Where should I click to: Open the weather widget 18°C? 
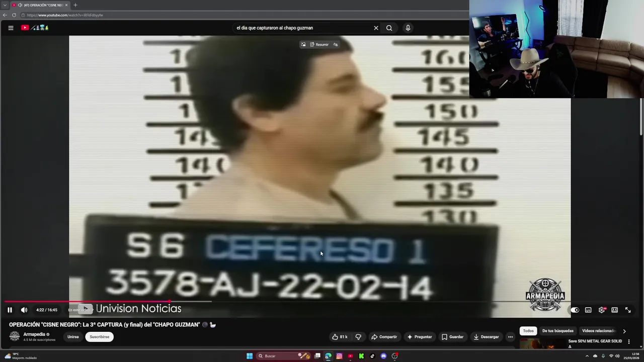click(20, 356)
